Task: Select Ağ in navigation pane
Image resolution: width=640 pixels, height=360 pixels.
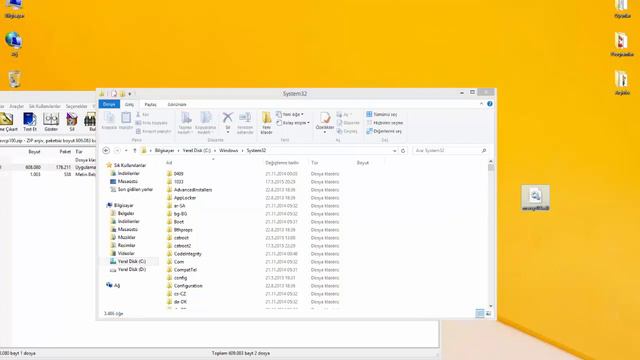Action: (113, 285)
